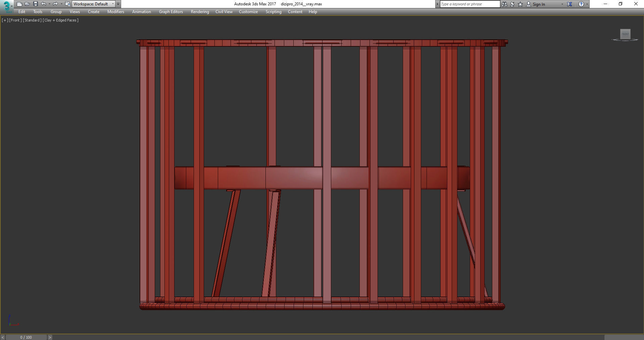Open the Views menu

click(75, 12)
